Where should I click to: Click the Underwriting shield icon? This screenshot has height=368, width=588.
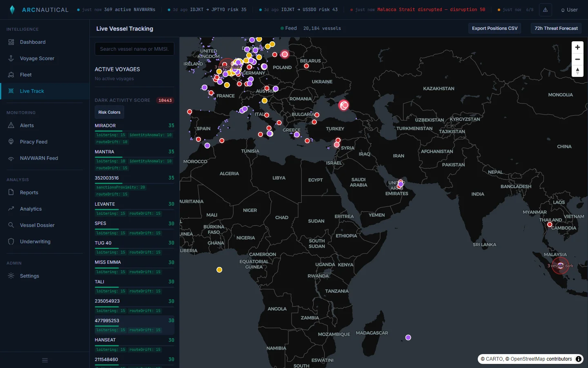(x=11, y=241)
